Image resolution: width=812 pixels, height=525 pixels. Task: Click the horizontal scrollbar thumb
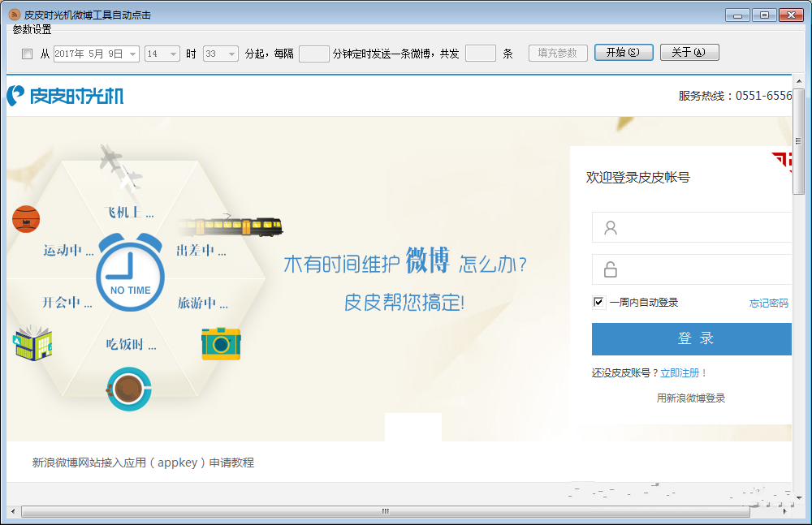click(x=385, y=511)
